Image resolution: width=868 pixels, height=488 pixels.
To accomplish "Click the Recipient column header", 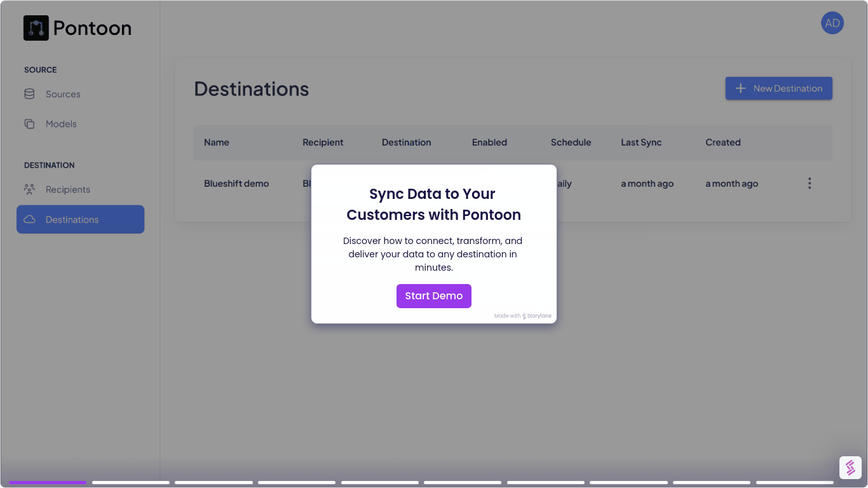I will [323, 142].
